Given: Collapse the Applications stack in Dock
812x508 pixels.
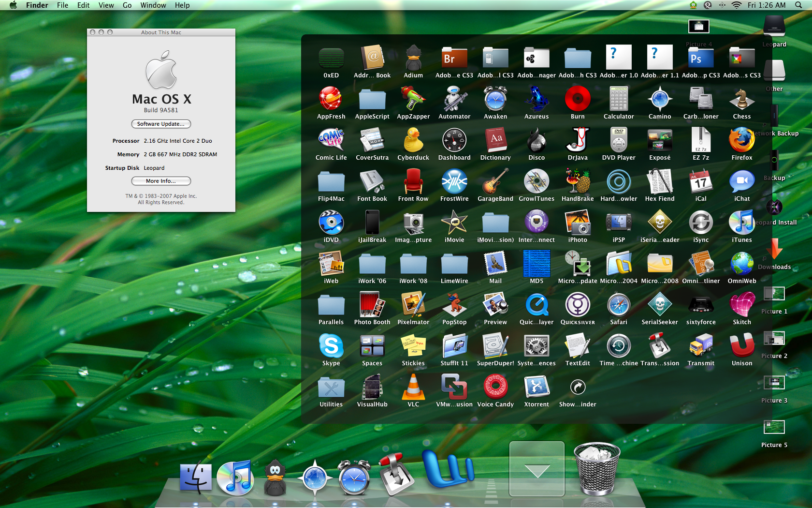Looking at the screenshot, I should pos(536,469).
